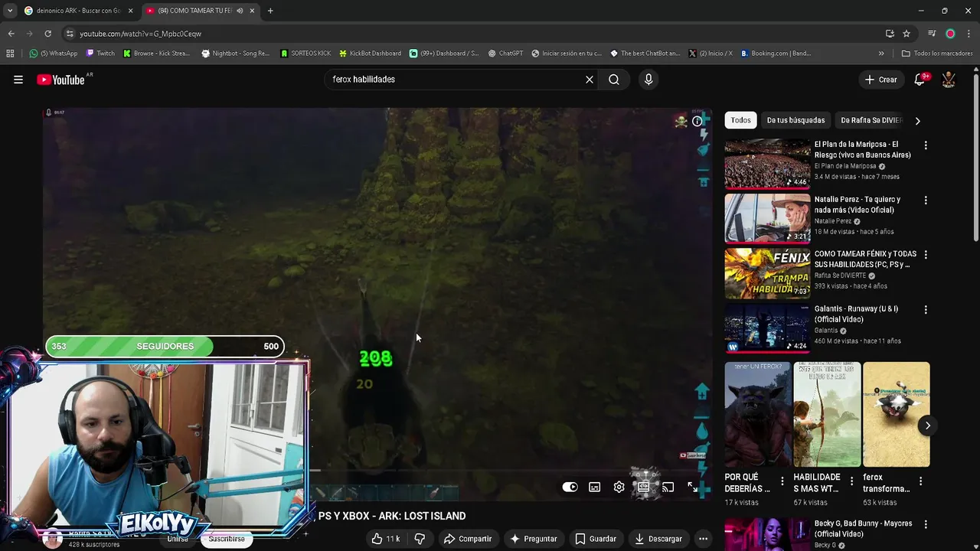The image size is (980, 551).
Task: Open Todos los marcadores folder
Action: click(x=937, y=54)
